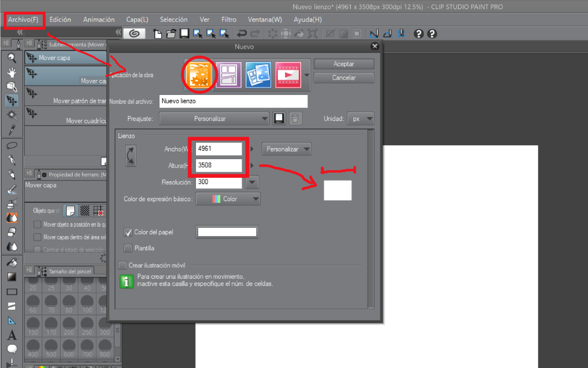Select brush size 100 preset
The width and height of the screenshot is (588, 368).
(x=87, y=304)
